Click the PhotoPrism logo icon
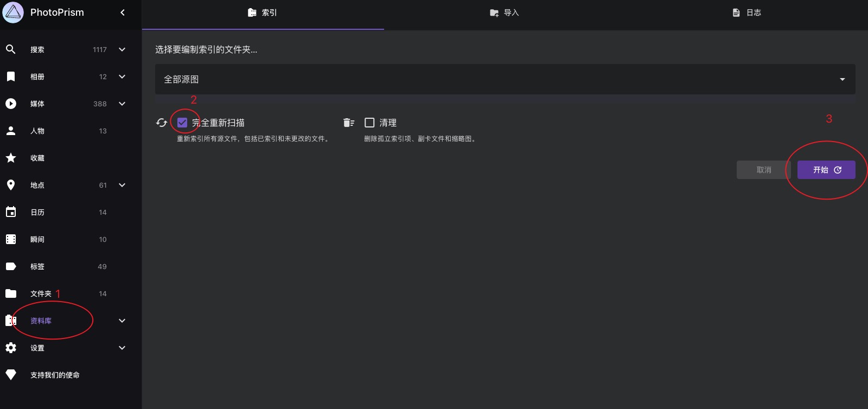Screen dimensions: 868x409 click(x=13, y=12)
